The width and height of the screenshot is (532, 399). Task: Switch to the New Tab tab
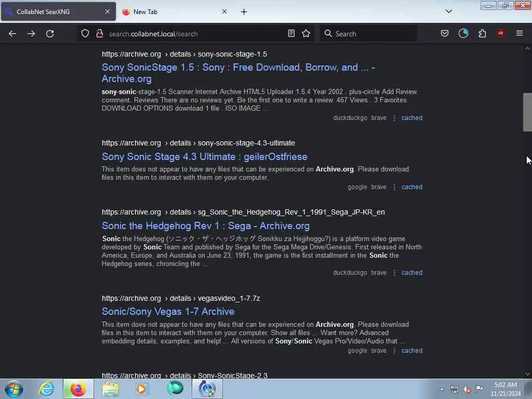[175, 11]
